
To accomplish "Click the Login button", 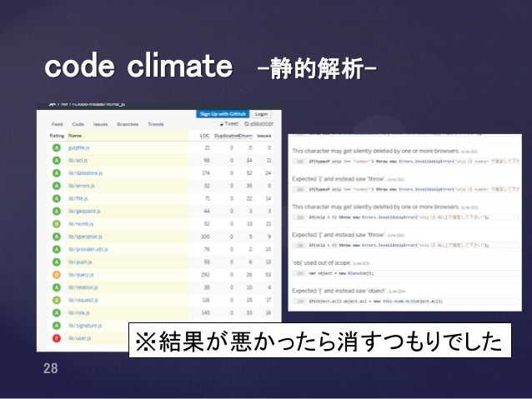I will [261, 114].
